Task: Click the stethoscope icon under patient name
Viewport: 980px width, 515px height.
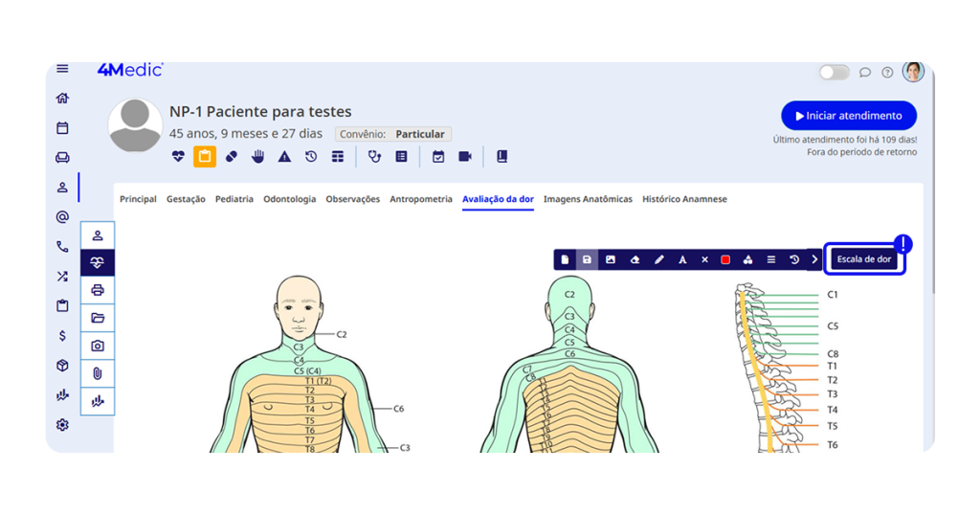Action: click(374, 157)
